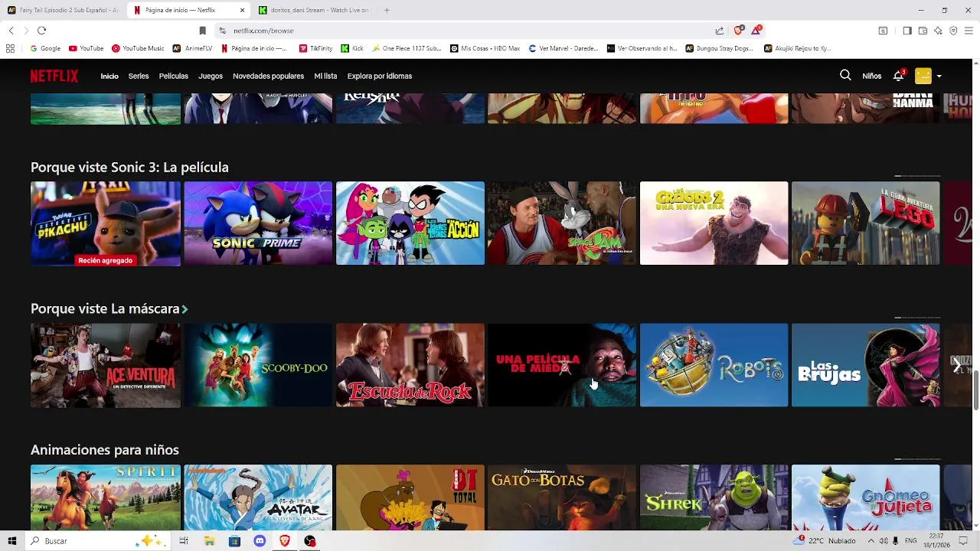Open Teen Titans Go Acción thumbnail
This screenshot has height=551, width=980.
click(410, 223)
